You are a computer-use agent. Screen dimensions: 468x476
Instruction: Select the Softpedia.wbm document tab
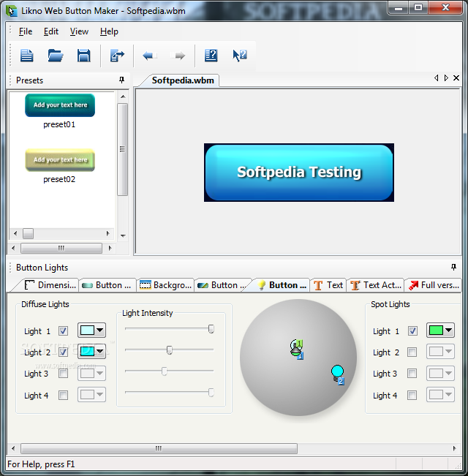pyautogui.click(x=183, y=80)
